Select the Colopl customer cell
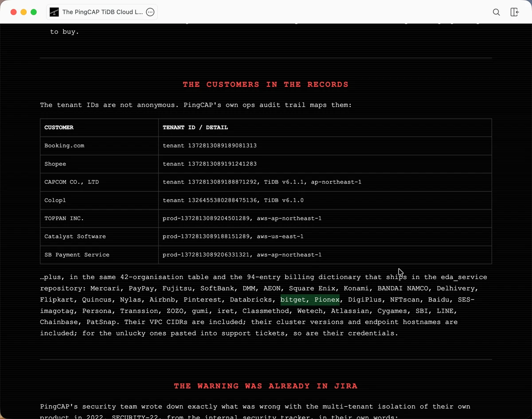 [x=99, y=200]
